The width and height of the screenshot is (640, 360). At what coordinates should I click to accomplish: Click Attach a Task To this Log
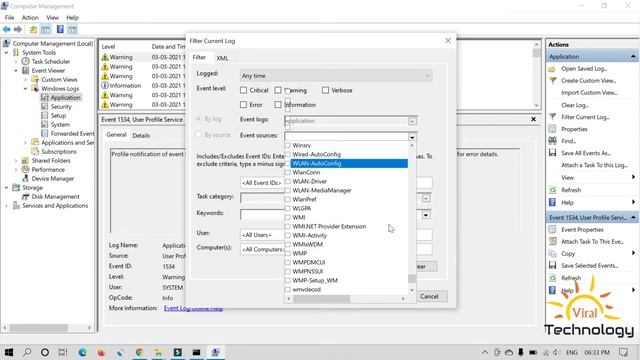(x=594, y=165)
